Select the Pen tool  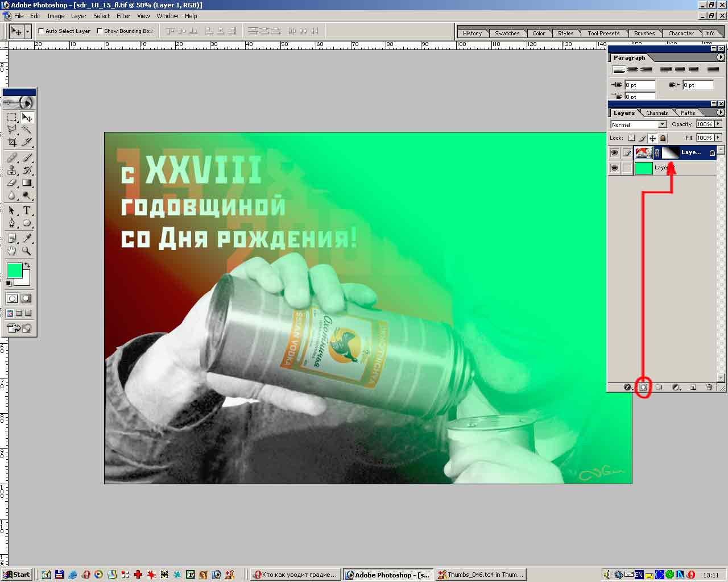pos(12,223)
